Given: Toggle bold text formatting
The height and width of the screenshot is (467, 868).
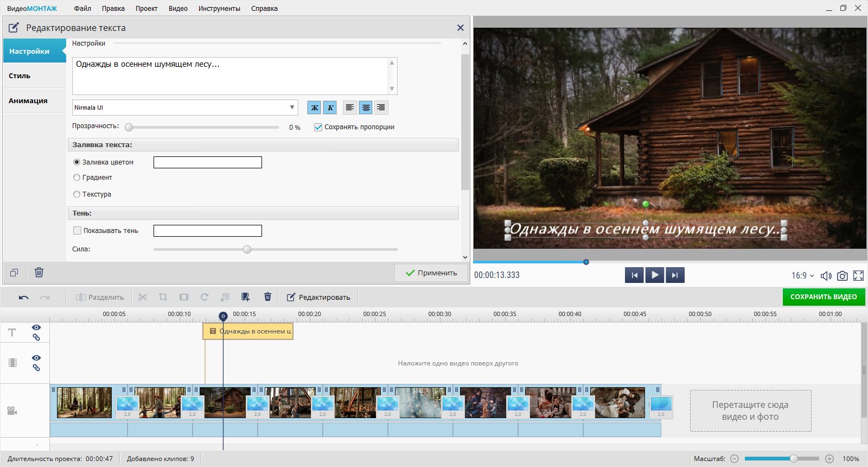Looking at the screenshot, I should click(x=314, y=108).
